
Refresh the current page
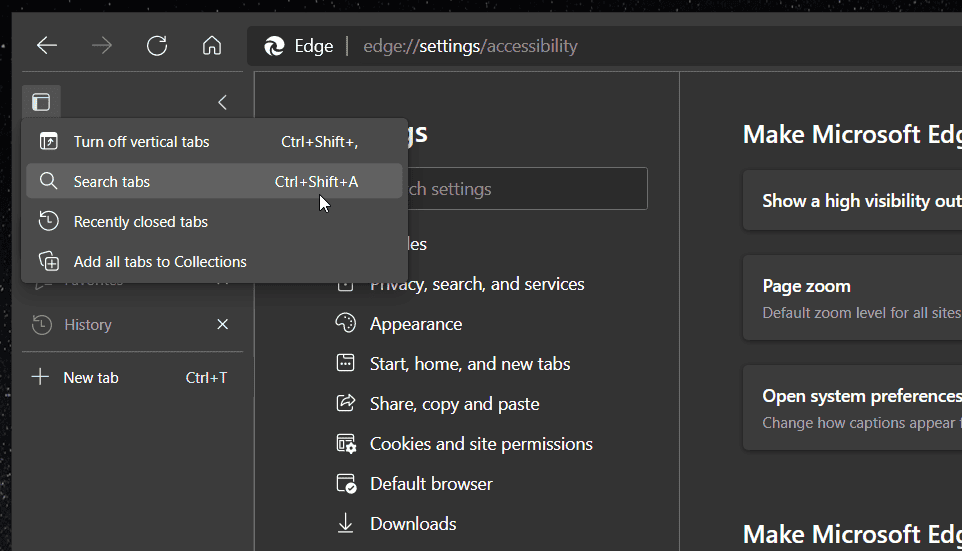[157, 45]
